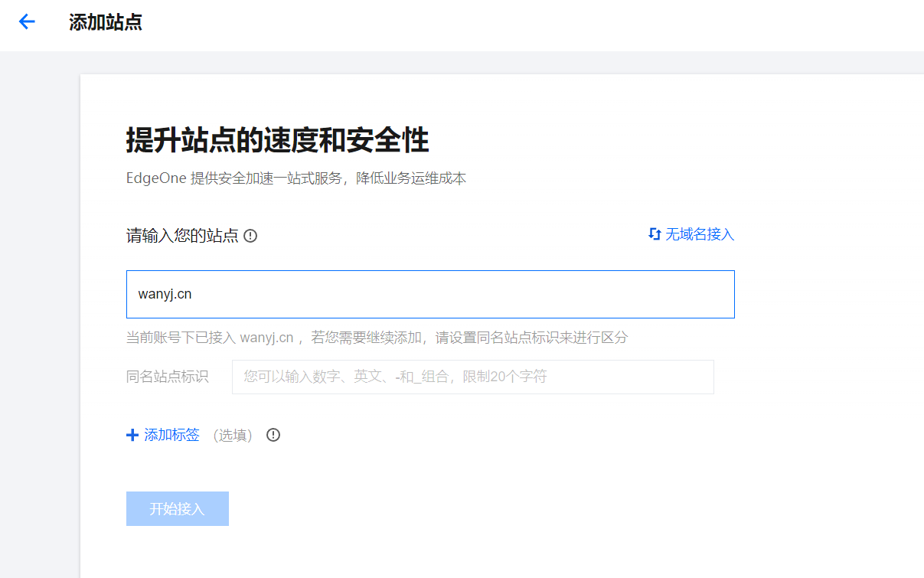Switch to 无域名接入 mode

coord(699,234)
